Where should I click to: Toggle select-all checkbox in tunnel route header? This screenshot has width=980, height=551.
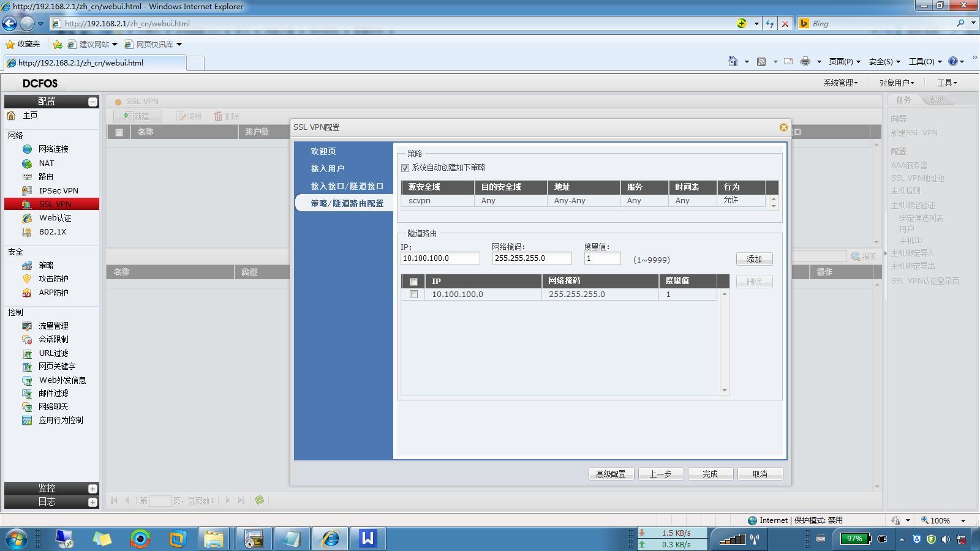(413, 282)
